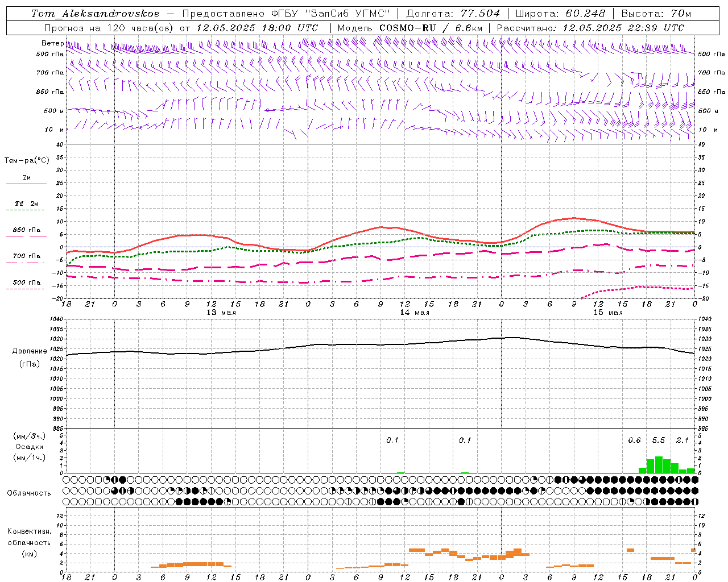Click the (мм/1ч.) unit label
This screenshot has width=728, height=582.
30,458
